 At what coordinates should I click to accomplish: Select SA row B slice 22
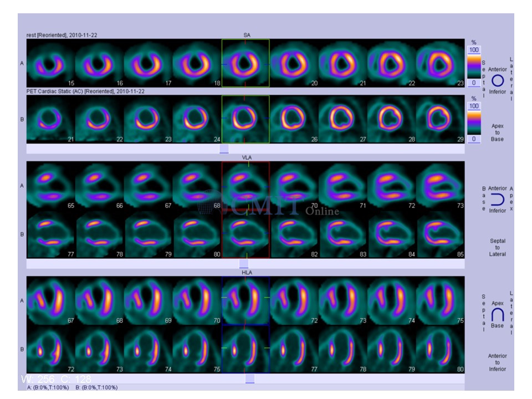(x=99, y=119)
